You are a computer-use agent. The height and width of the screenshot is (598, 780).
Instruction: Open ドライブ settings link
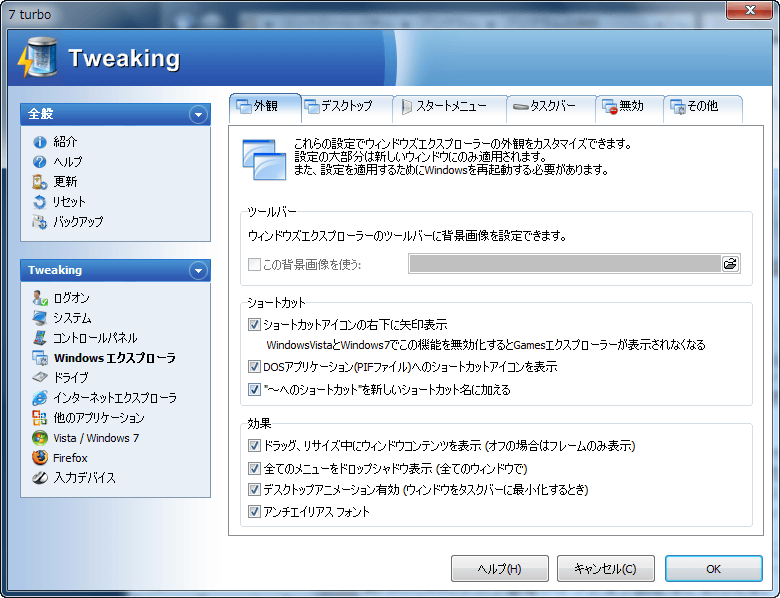(x=71, y=378)
